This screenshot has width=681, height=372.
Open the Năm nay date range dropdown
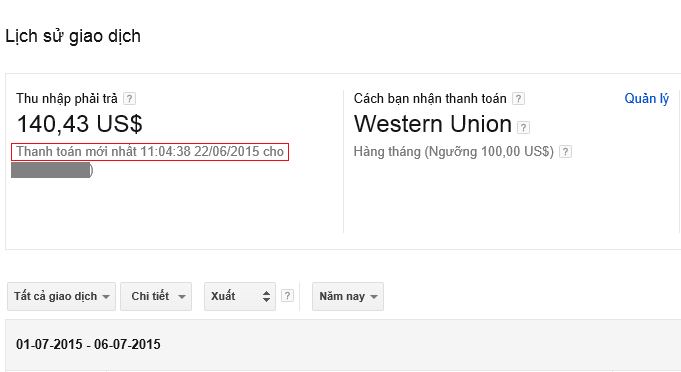point(348,296)
